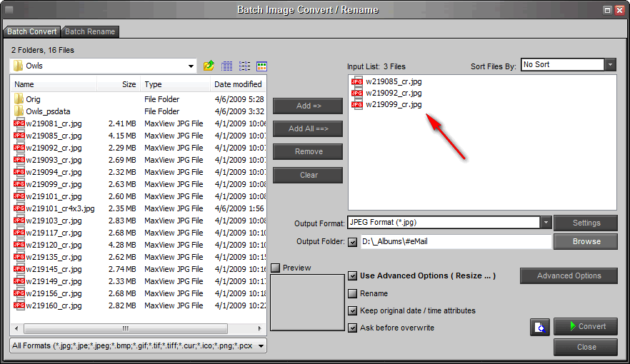Viewport: 630px width, 364px height.
Task: Switch to the Batch Rename tab
Action: [x=90, y=31]
